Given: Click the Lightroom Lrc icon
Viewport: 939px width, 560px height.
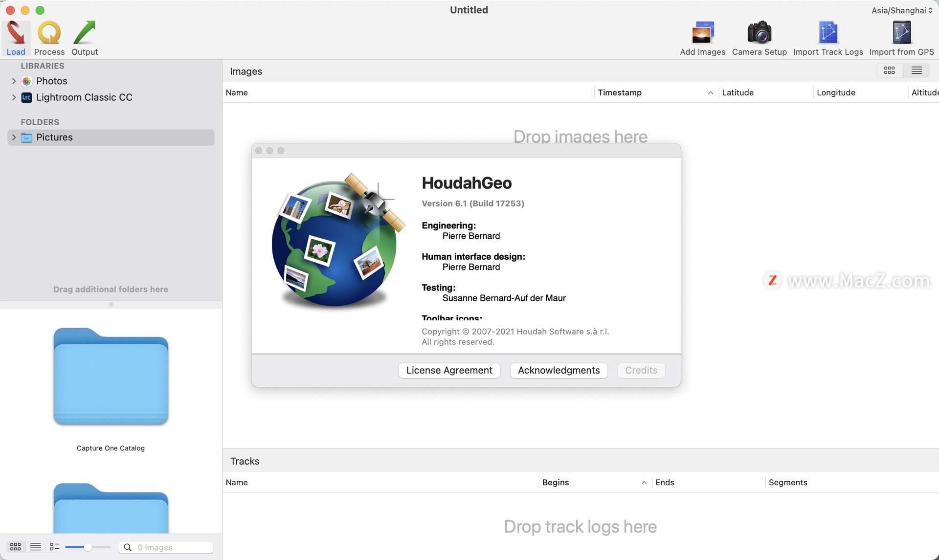Looking at the screenshot, I should 27,97.
